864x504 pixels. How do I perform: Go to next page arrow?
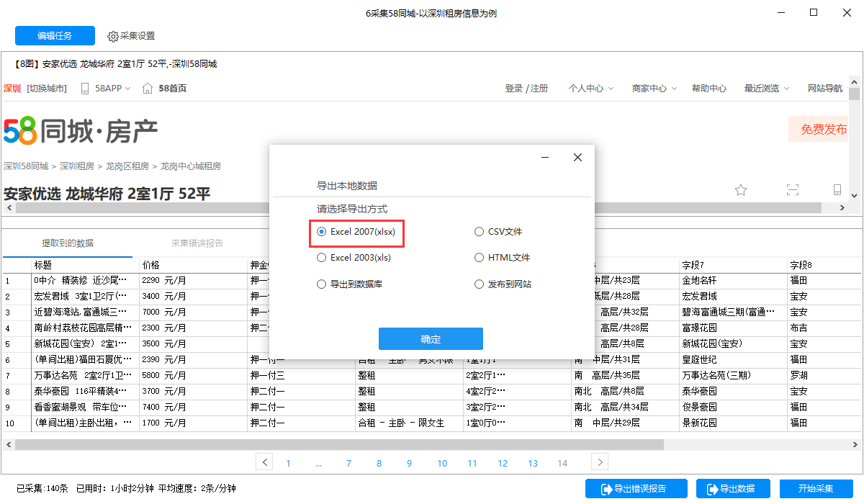599,462
